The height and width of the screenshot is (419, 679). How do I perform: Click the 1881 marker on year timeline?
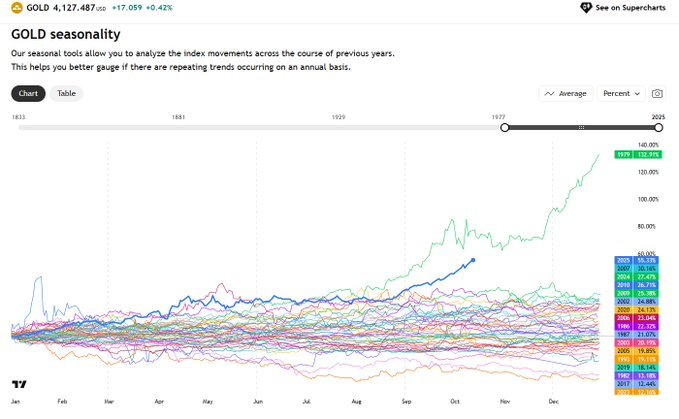click(x=178, y=117)
